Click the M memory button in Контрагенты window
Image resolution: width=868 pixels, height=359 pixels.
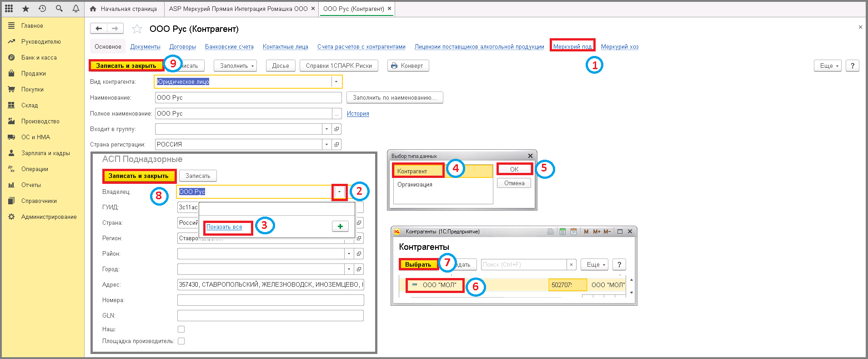click(x=586, y=232)
